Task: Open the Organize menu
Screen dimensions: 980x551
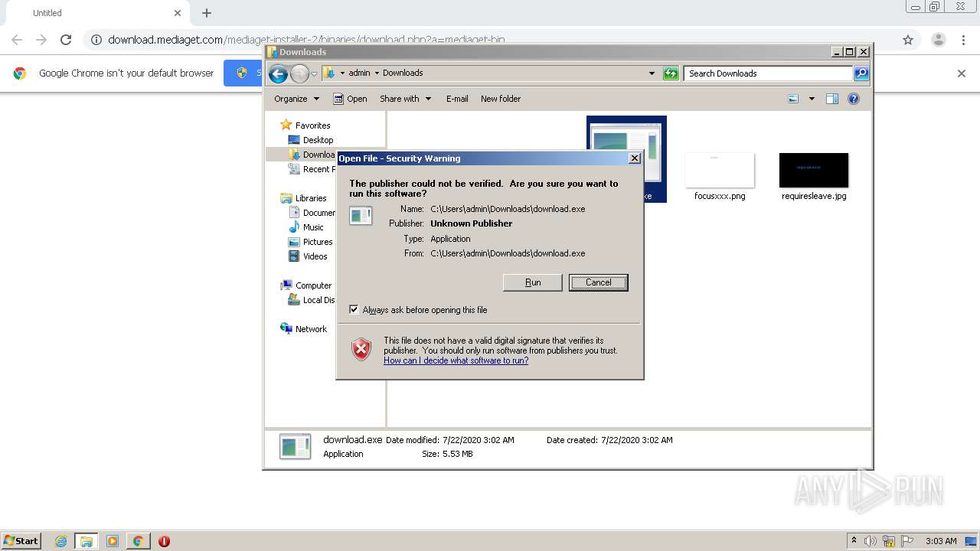Action: (296, 99)
